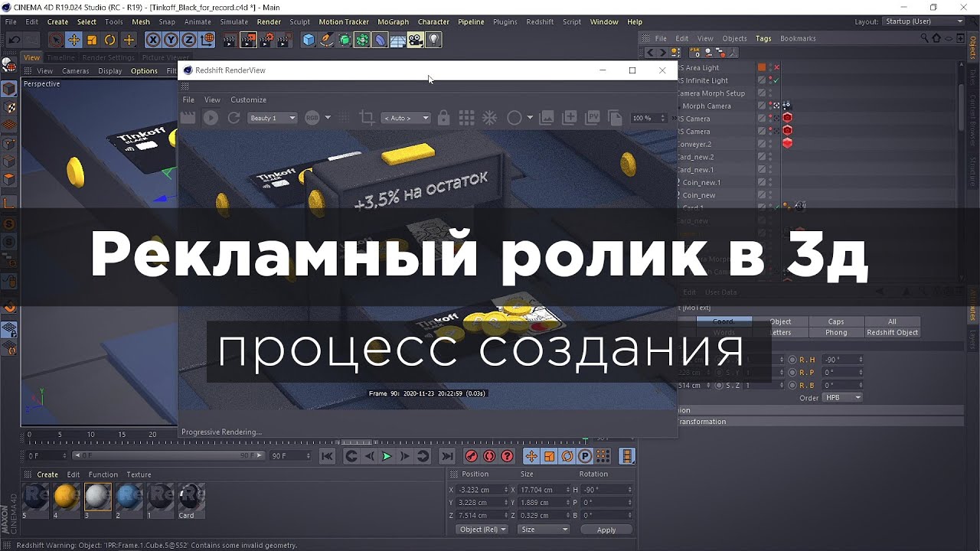Screen dimensions: 980x551
Task: Toggle crop region in Redshift RenderView
Action: point(367,118)
